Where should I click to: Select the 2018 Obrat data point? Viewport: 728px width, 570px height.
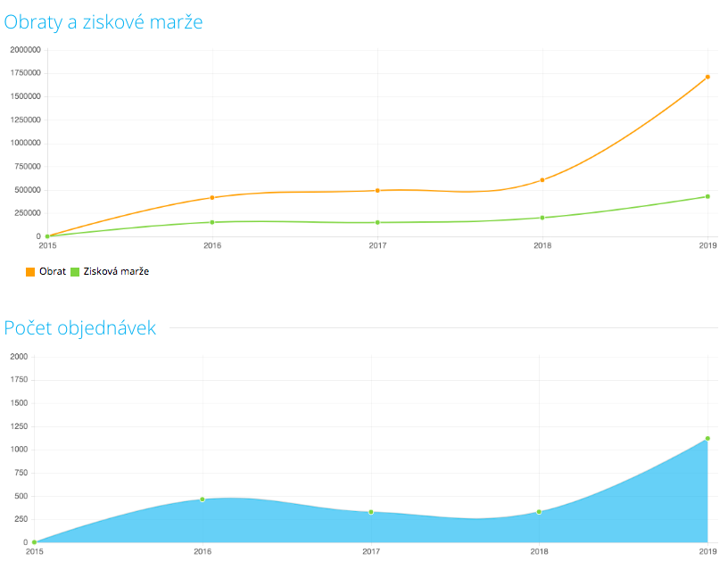(542, 180)
